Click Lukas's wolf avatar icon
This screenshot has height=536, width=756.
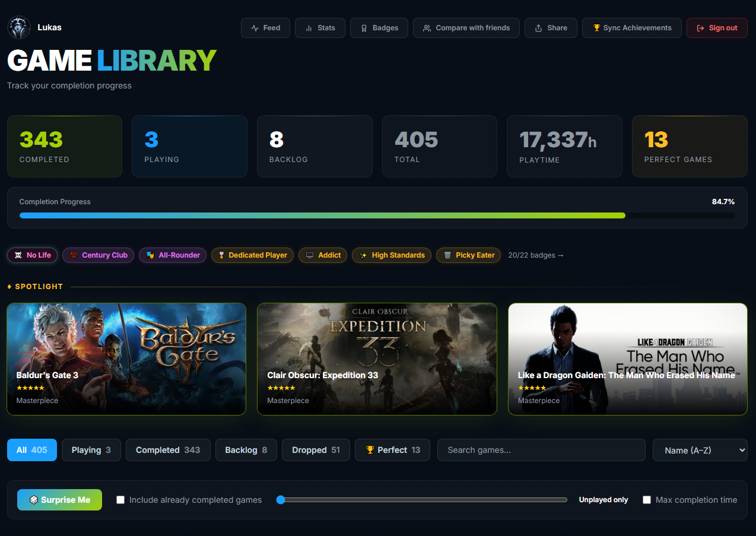click(x=18, y=27)
